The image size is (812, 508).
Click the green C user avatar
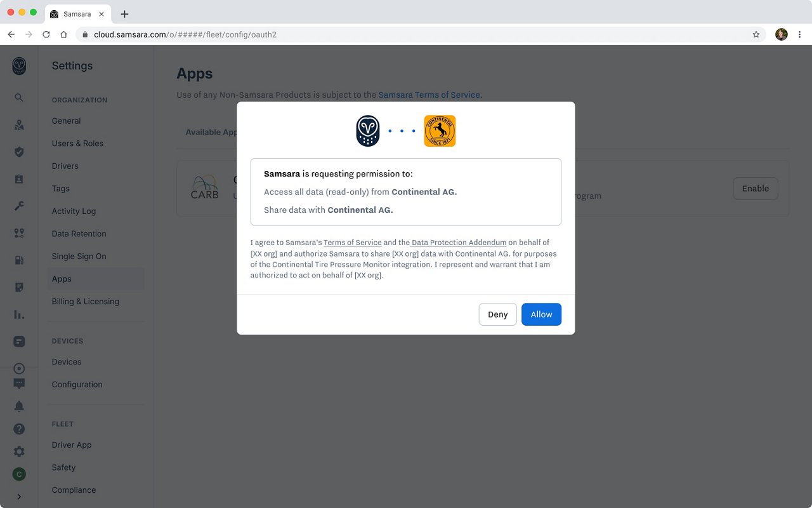coord(19,474)
